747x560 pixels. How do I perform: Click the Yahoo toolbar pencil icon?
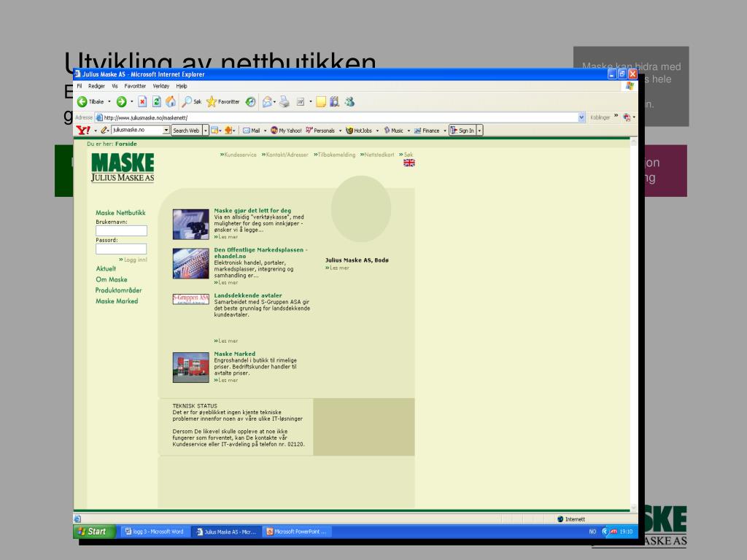pos(104,131)
